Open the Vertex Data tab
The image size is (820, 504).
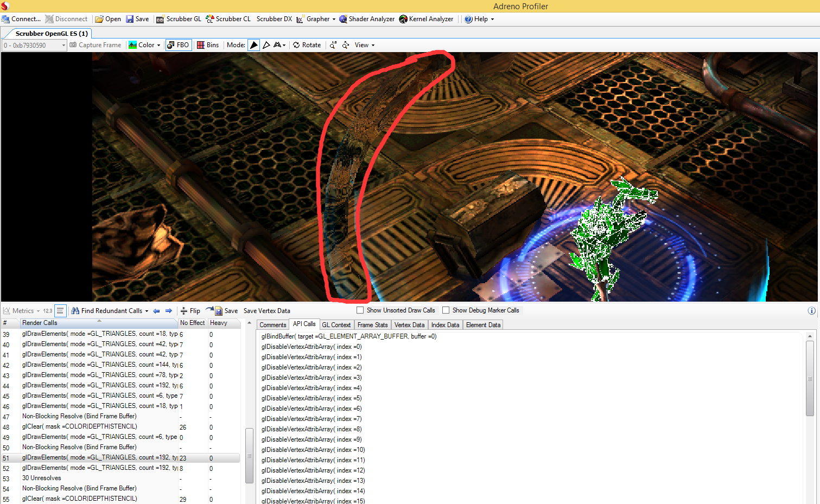pyautogui.click(x=409, y=325)
